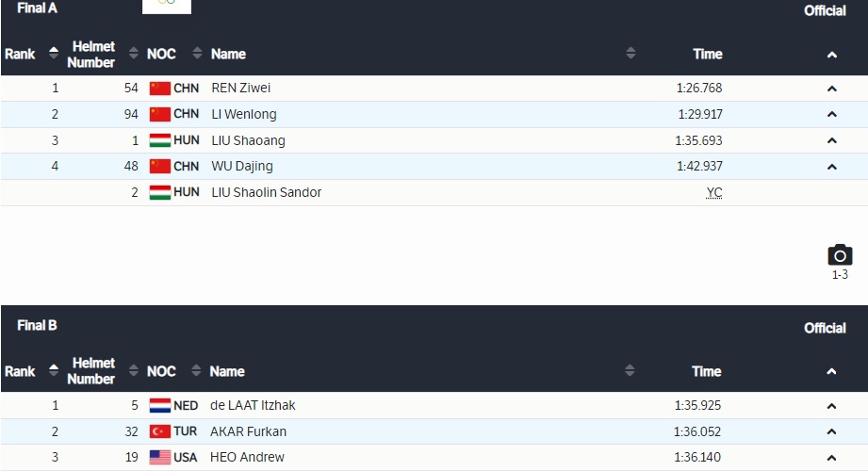Toggle all rows in Final B header
Viewport: 868px width, 471px height.
pos(832,372)
